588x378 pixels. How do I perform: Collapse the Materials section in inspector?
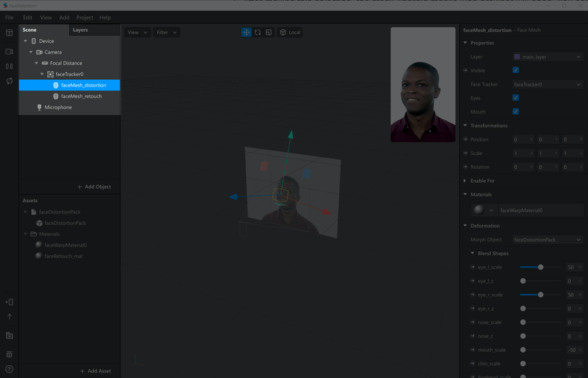[465, 194]
